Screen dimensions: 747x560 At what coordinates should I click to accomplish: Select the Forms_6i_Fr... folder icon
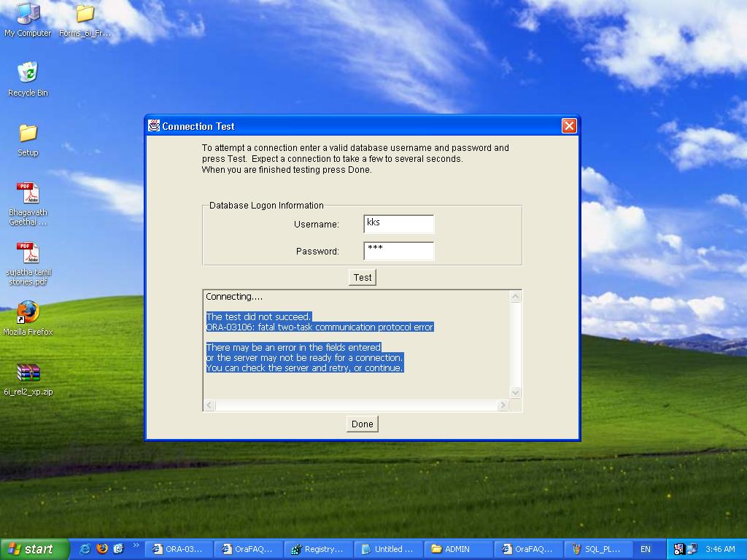pos(85,19)
